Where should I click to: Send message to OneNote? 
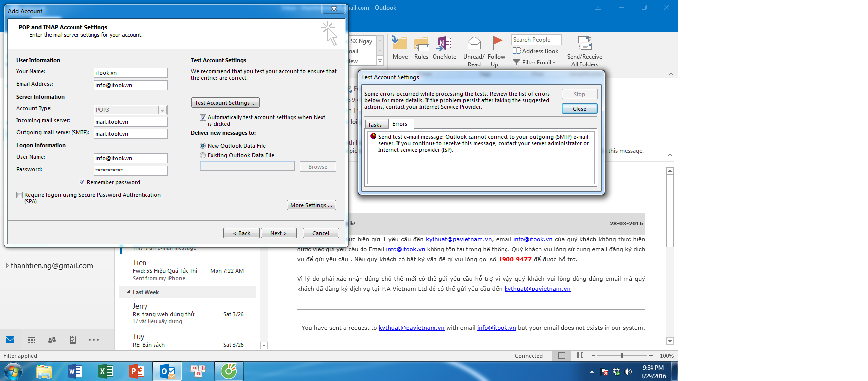444,49
